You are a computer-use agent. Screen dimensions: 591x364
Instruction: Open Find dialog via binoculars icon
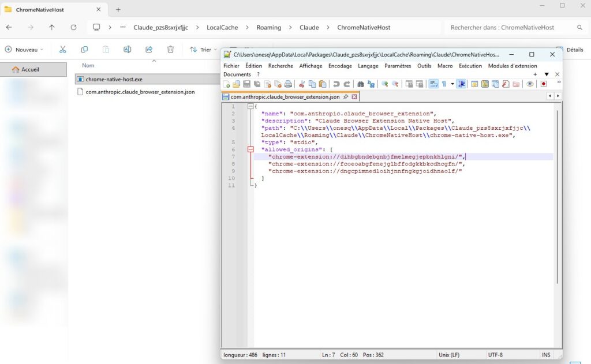pos(361,84)
